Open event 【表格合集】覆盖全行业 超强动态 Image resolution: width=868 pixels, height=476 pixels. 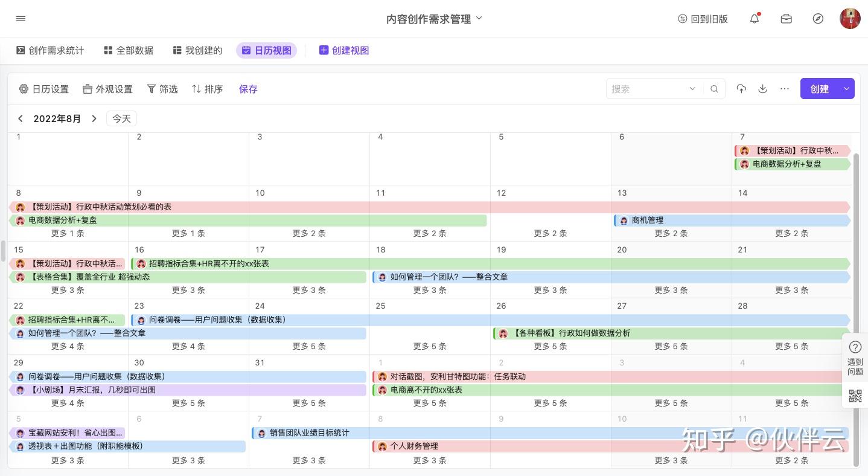(188, 277)
